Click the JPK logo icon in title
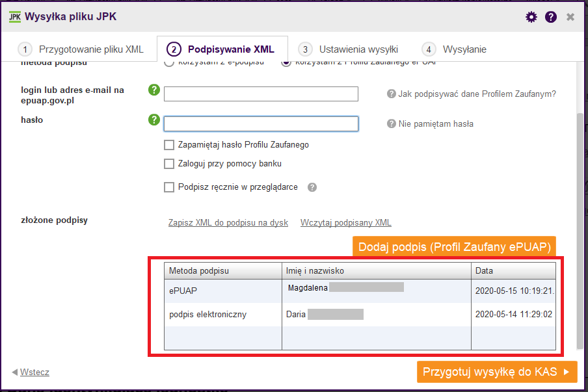The image size is (588, 392). [x=15, y=17]
